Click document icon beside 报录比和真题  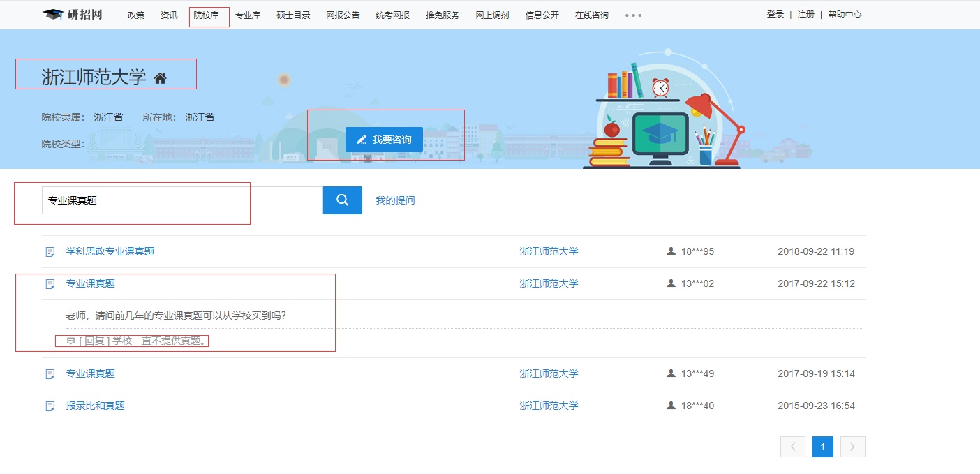pyautogui.click(x=50, y=406)
